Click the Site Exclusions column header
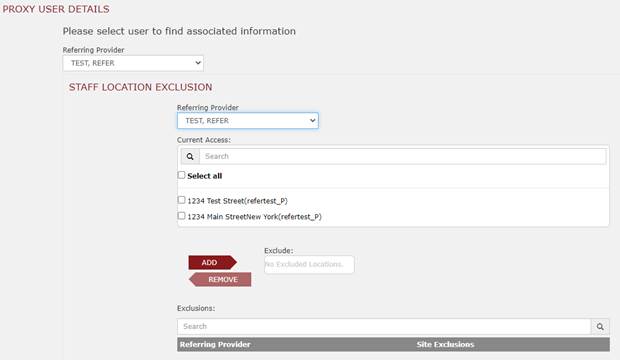Screen dimensions: 620x360 pos(445,345)
